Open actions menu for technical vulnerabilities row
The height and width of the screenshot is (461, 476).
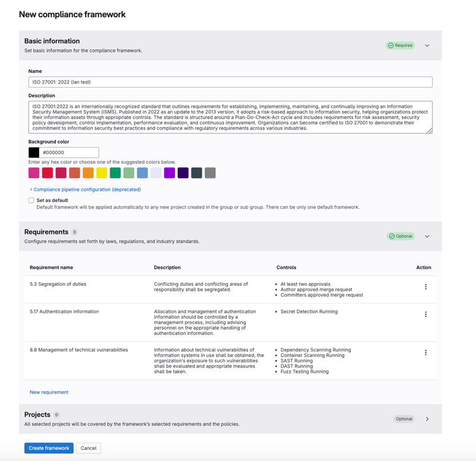pos(425,352)
